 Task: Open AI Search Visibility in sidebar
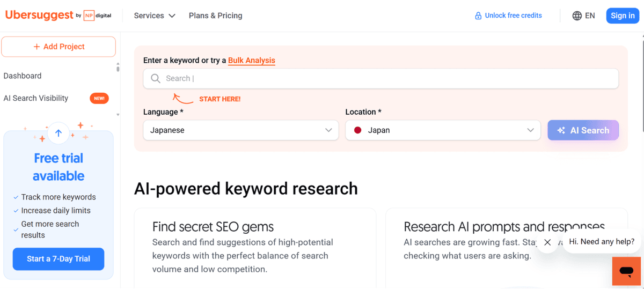tap(36, 98)
